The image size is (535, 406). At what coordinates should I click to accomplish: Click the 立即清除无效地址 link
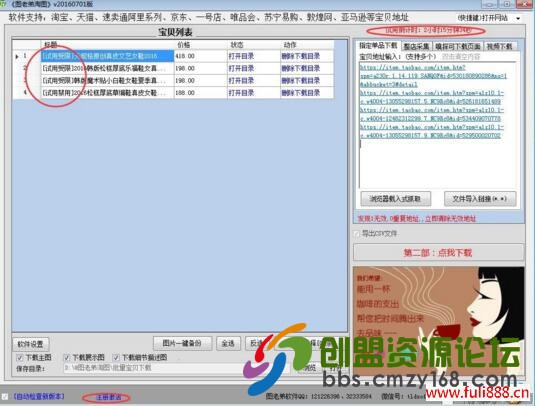pos(450,219)
